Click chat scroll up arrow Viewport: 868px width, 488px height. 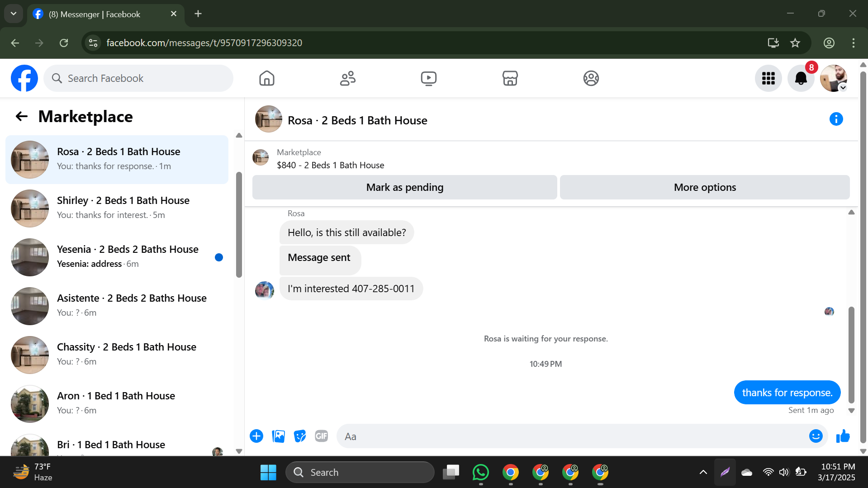851,212
